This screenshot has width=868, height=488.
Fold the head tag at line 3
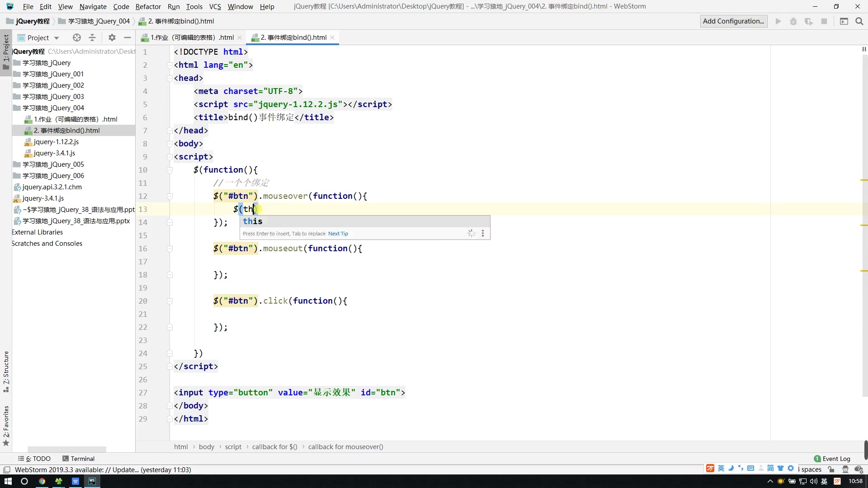(170, 78)
